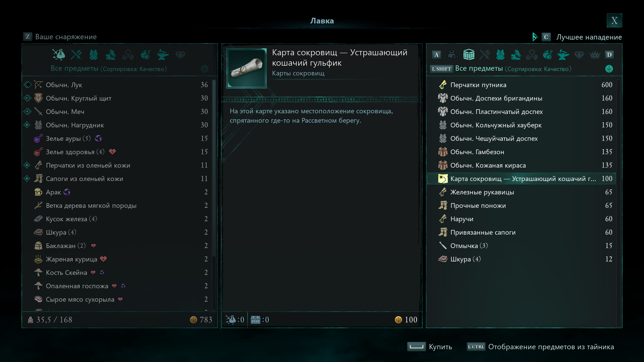Toggle stash item display with L CTRL
Screen dimensions: 644x362
click(476, 347)
